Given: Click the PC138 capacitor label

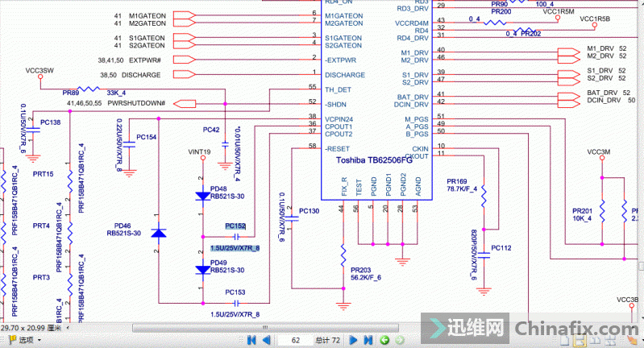Looking at the screenshot, I should (50, 122).
